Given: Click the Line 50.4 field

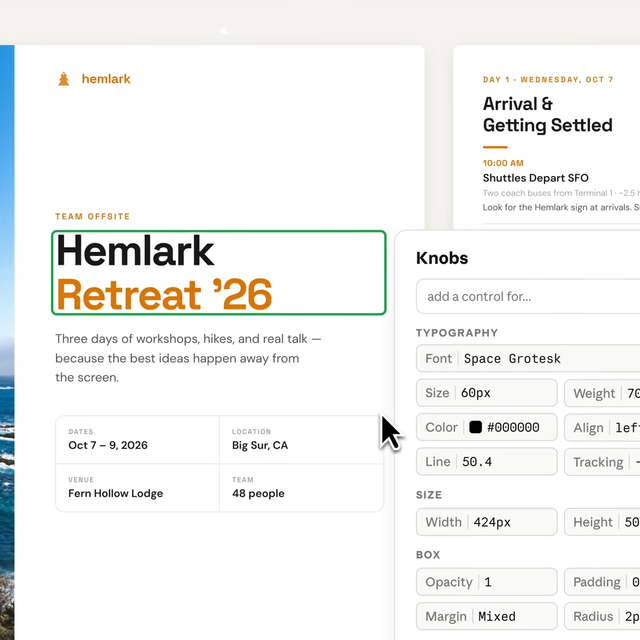Looking at the screenshot, I should click(x=486, y=462).
